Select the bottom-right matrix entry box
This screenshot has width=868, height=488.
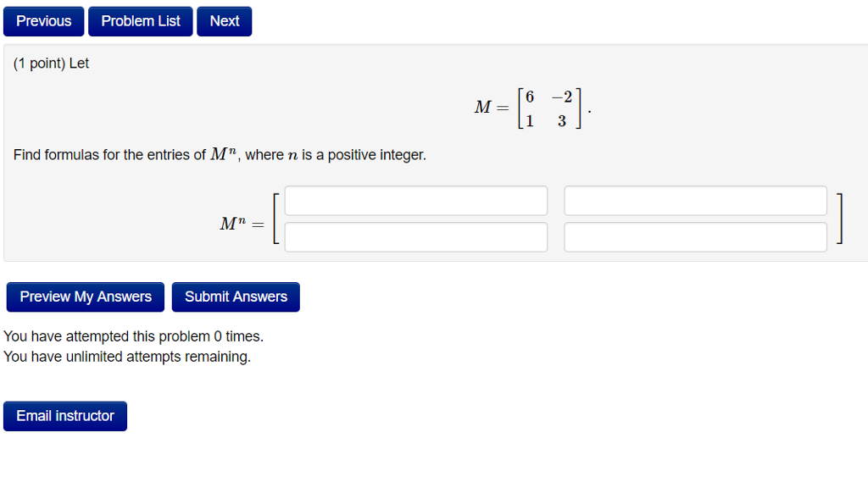[695, 236]
